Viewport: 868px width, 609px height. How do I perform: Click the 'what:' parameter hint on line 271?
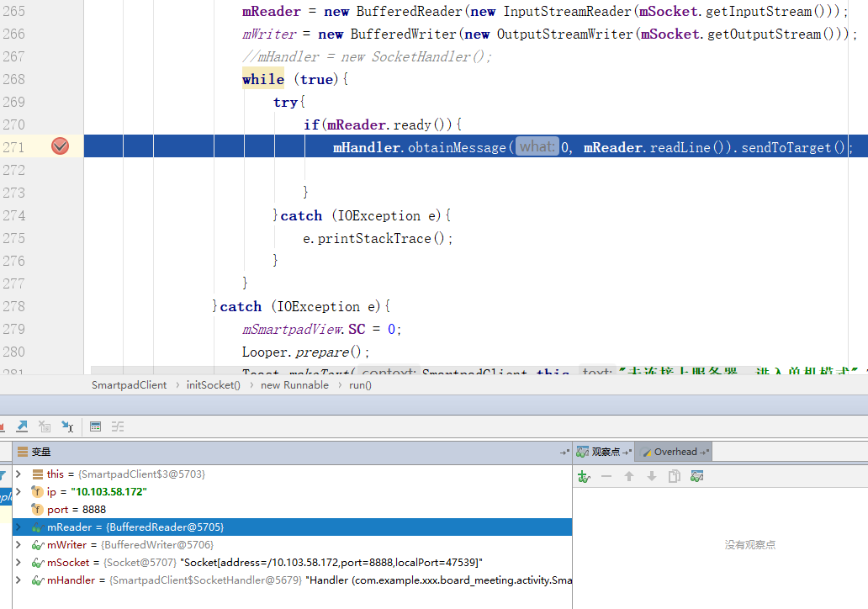point(537,146)
